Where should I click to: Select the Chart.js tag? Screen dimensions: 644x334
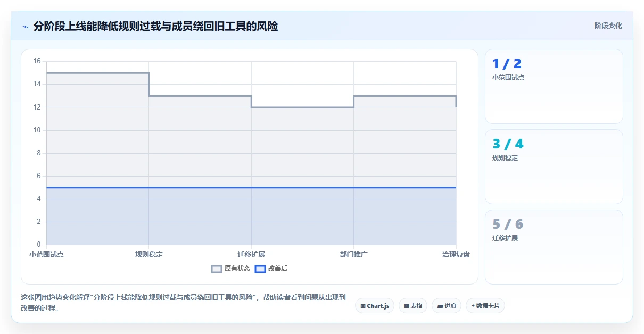375,306
